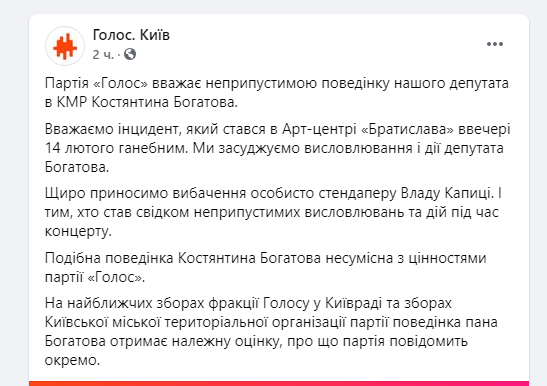Click the paragraph beginning "Щиро приносимо вибачення"
547x386 pixels.
[273, 212]
